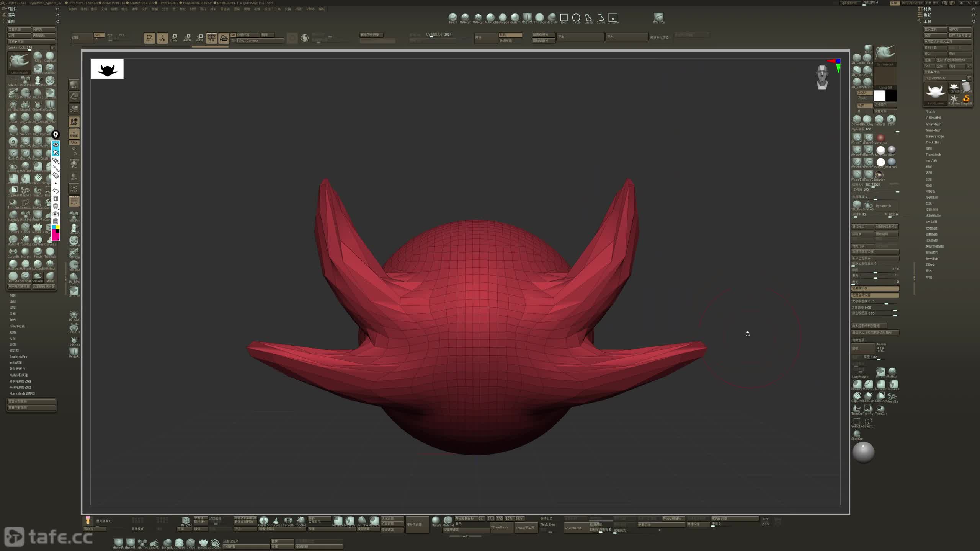Viewport: 980px width, 551px height.
Task: Open the 色彩 color palette header
Action: click(x=927, y=15)
